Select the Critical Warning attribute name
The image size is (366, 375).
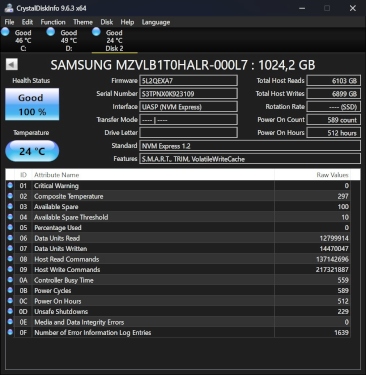pyautogui.click(x=56, y=186)
